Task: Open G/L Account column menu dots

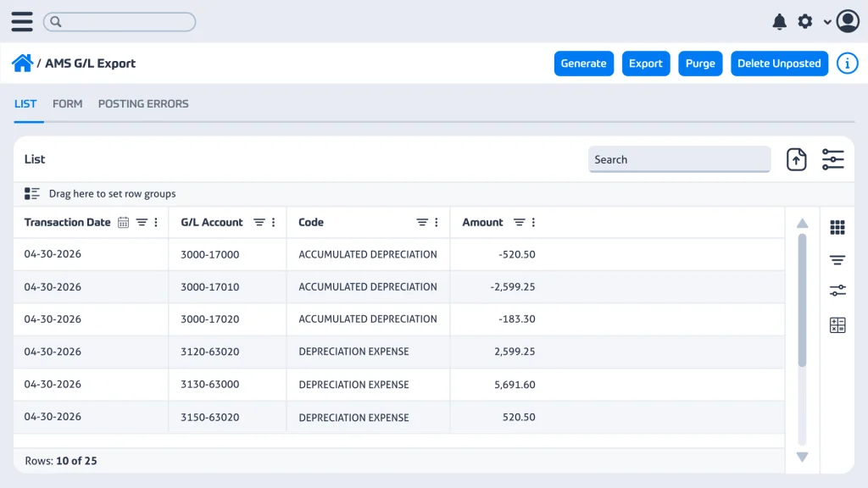Action: [x=274, y=223]
